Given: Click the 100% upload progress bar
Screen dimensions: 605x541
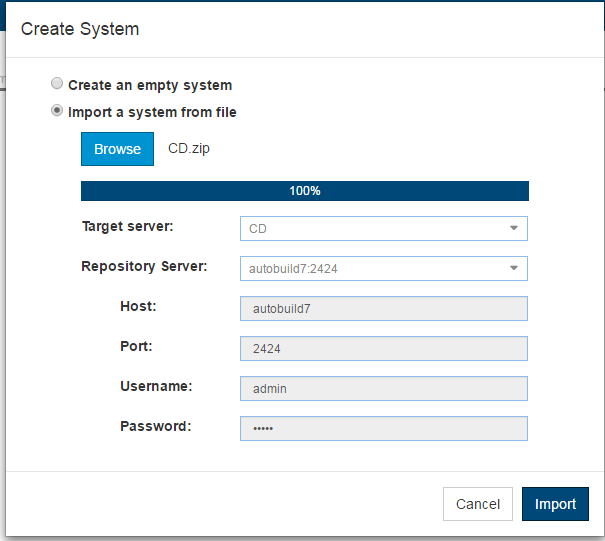Looking at the screenshot, I should tap(305, 191).
